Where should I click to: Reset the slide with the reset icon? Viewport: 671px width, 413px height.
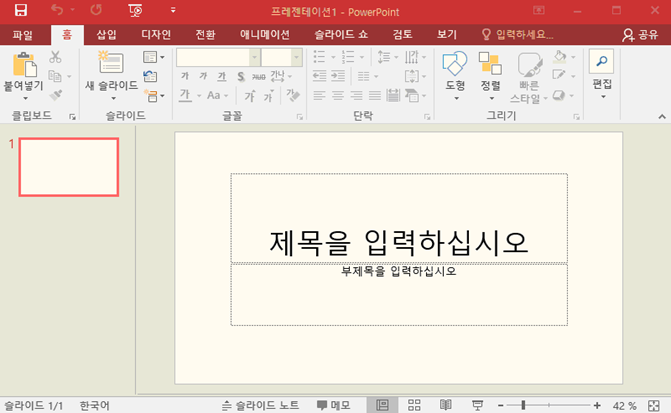pos(150,76)
